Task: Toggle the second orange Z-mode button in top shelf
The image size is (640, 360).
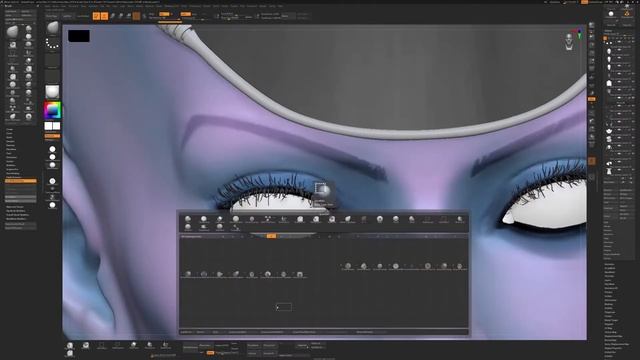Action: [186, 14]
